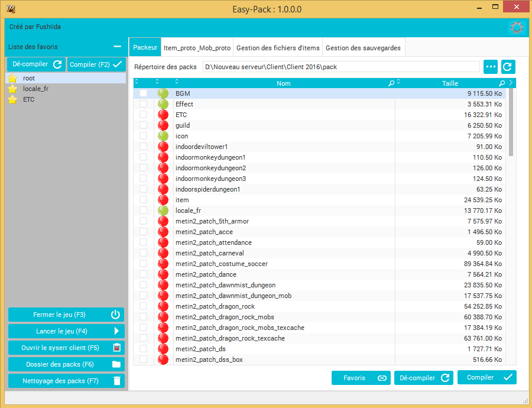Click the Favoris button below the pack list
532x408 pixels.
[361, 378]
